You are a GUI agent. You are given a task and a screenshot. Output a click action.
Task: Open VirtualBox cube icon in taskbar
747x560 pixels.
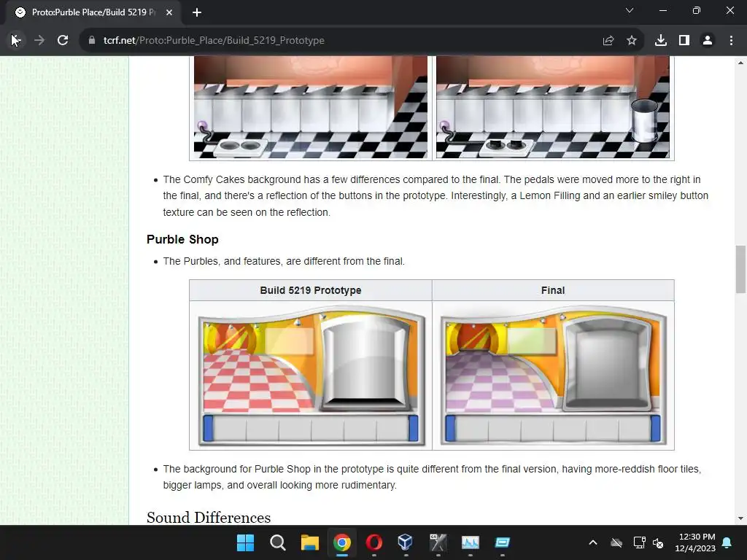[406, 542]
